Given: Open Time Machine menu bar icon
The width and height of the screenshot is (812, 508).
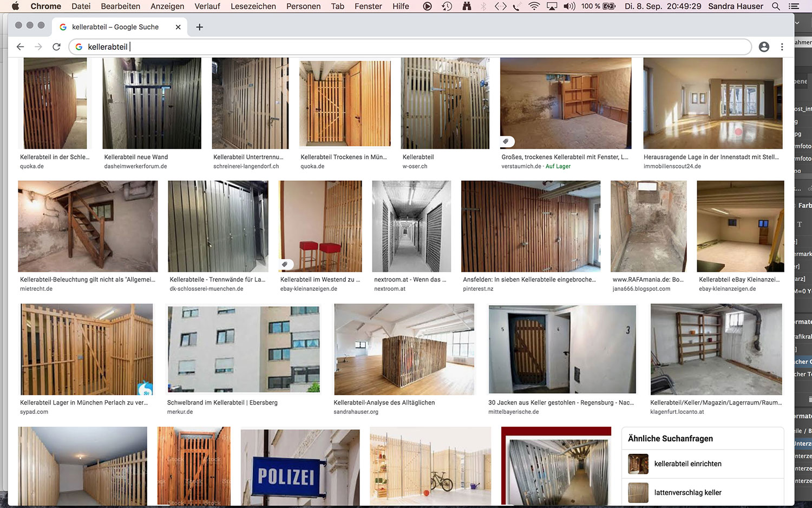Looking at the screenshot, I should point(447,6).
